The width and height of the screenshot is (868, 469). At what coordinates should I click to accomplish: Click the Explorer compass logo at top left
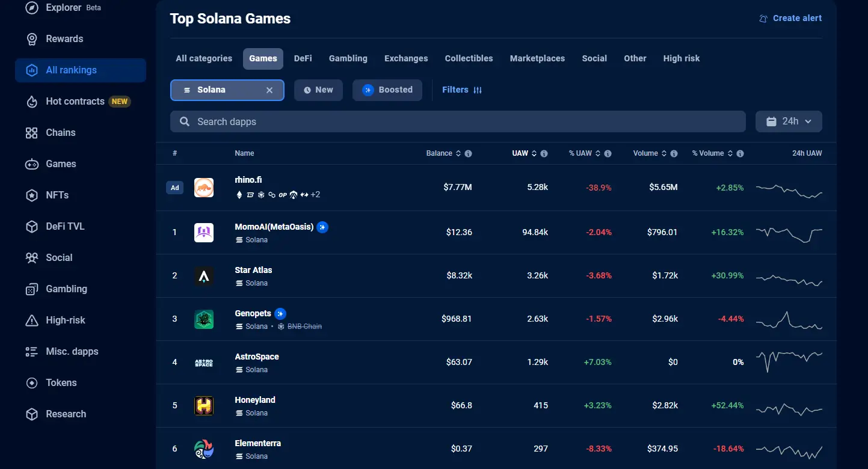(x=32, y=8)
